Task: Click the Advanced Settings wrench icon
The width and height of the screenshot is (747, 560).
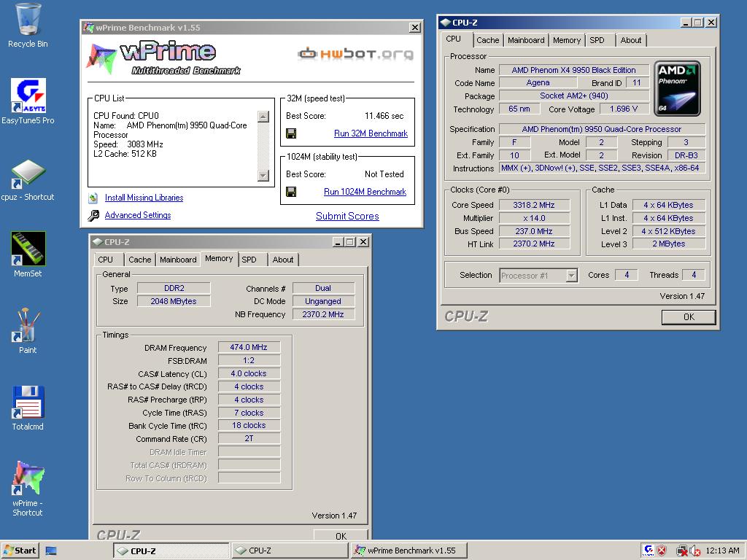Action: 93,215
